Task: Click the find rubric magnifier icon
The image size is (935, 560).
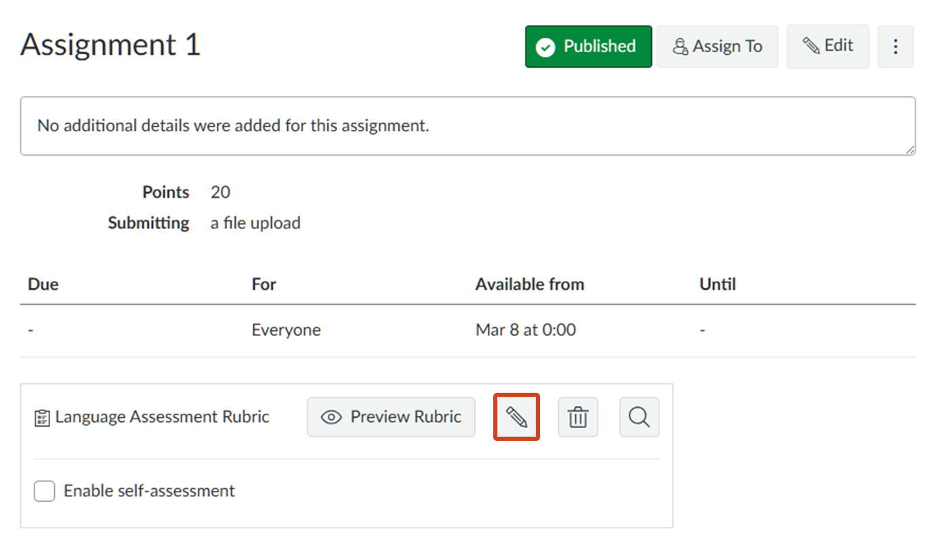Action: click(639, 417)
